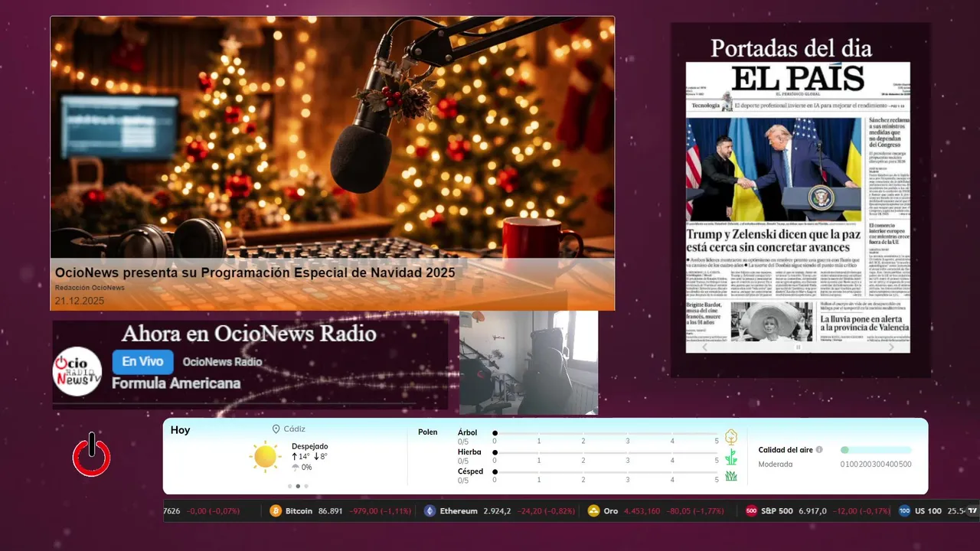The width and height of the screenshot is (980, 551).
Task: Click the Despejado weather condition text
Action: click(x=310, y=446)
